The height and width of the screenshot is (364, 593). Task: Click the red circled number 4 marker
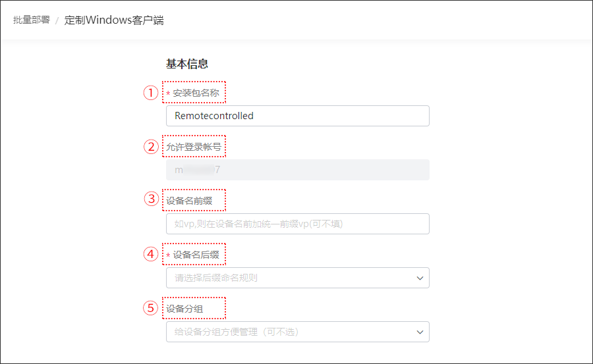click(151, 254)
